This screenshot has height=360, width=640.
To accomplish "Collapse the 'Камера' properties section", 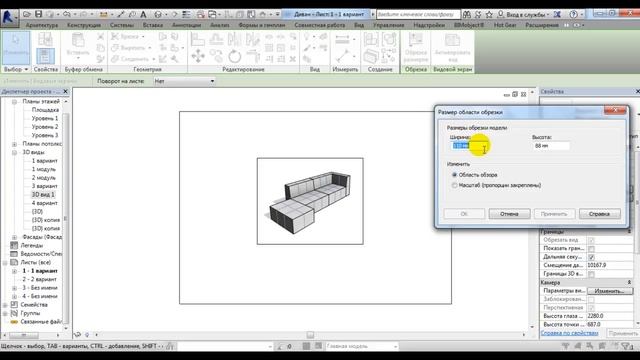I will click(x=629, y=282).
